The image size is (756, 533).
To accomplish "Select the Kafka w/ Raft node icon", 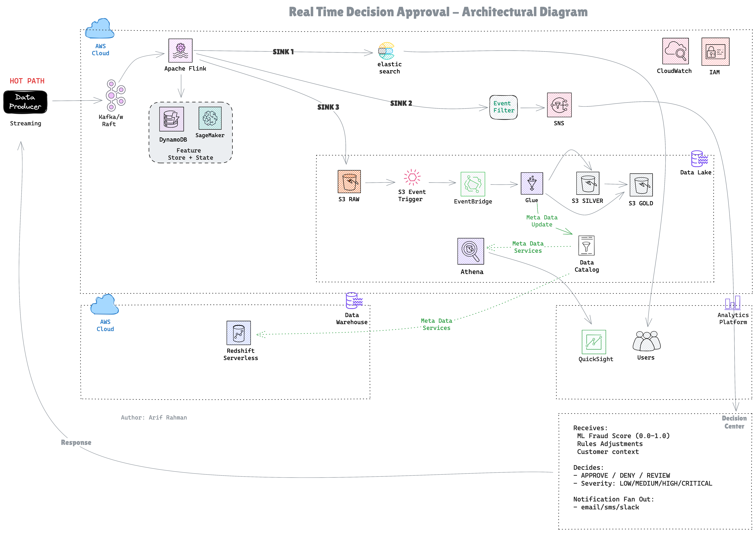I will (115, 96).
